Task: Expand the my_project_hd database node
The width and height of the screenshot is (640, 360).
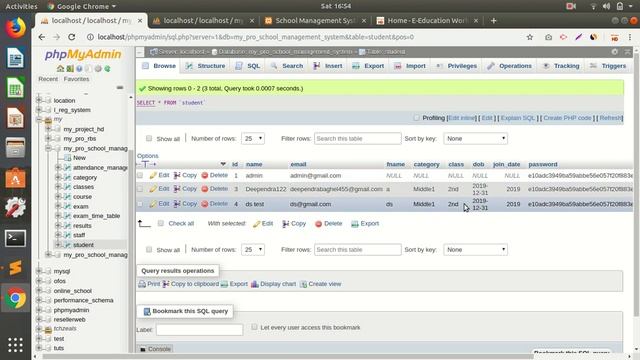Action: pyautogui.click(x=48, y=129)
